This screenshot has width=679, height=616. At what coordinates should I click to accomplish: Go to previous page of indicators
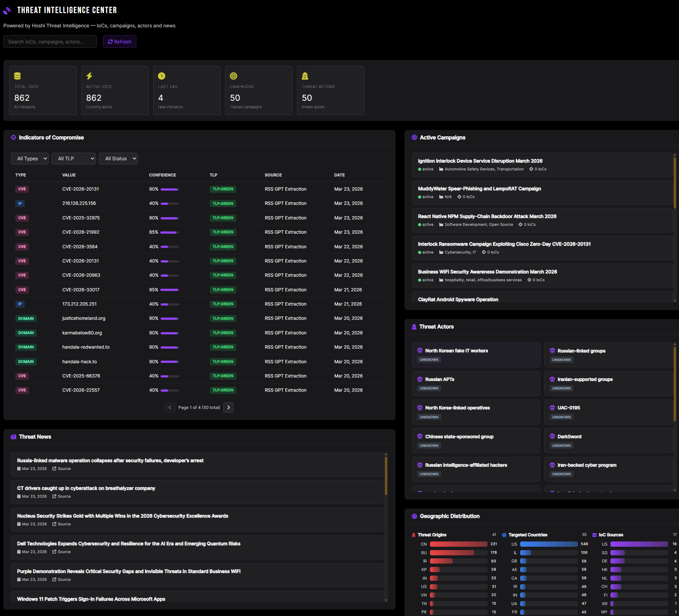click(x=170, y=407)
